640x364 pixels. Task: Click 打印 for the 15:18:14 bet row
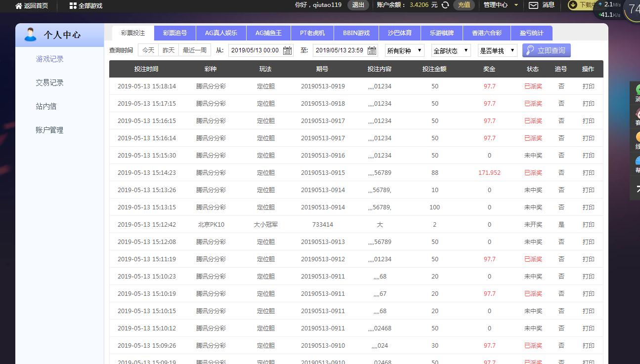pyautogui.click(x=588, y=86)
